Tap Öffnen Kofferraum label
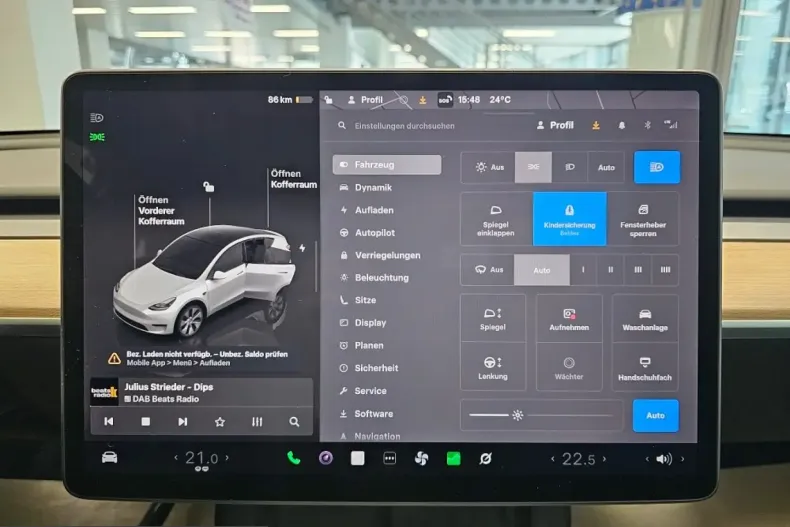 click(x=294, y=179)
